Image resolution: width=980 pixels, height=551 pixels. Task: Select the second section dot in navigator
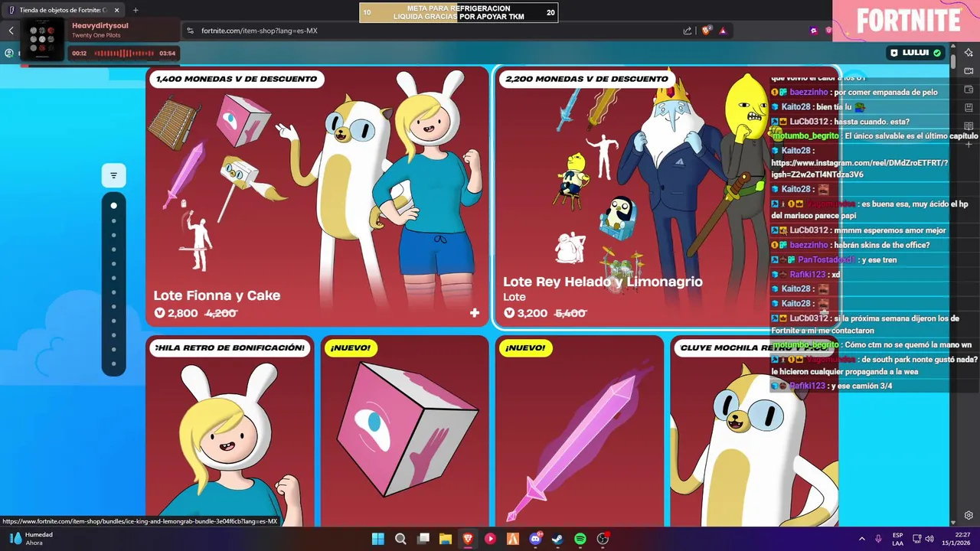pos(113,220)
